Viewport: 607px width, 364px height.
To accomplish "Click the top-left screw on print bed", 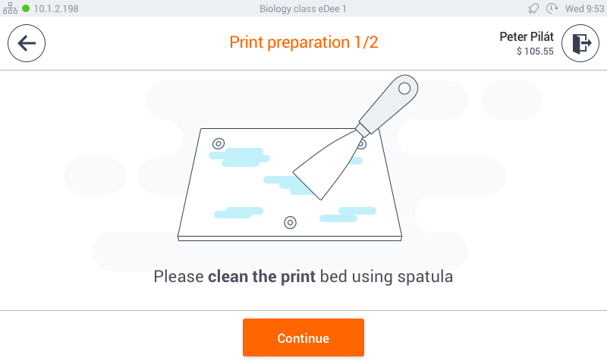I will [x=219, y=143].
